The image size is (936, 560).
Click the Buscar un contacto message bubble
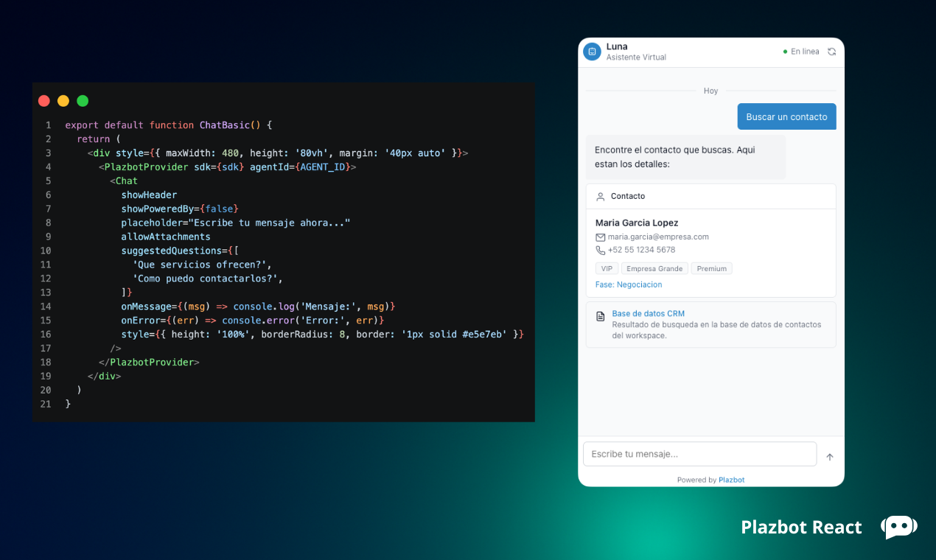click(787, 116)
